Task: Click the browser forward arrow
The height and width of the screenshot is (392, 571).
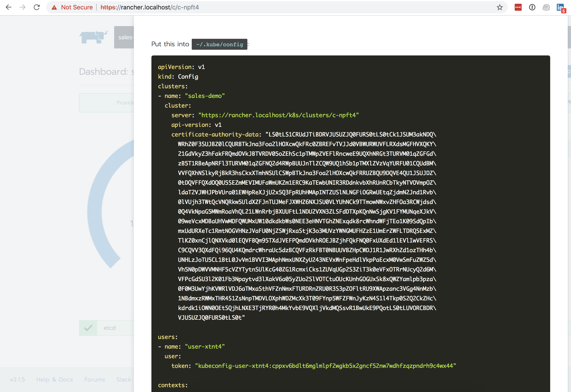Action: point(23,7)
